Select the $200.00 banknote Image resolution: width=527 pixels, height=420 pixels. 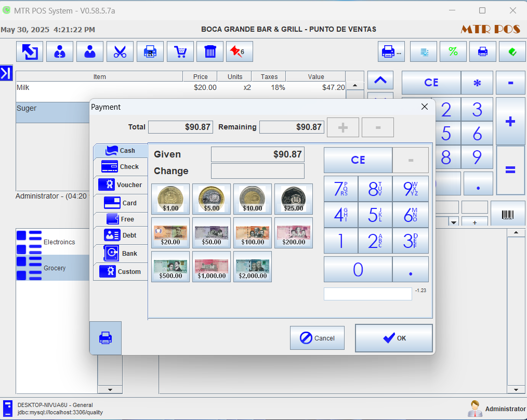(294, 233)
